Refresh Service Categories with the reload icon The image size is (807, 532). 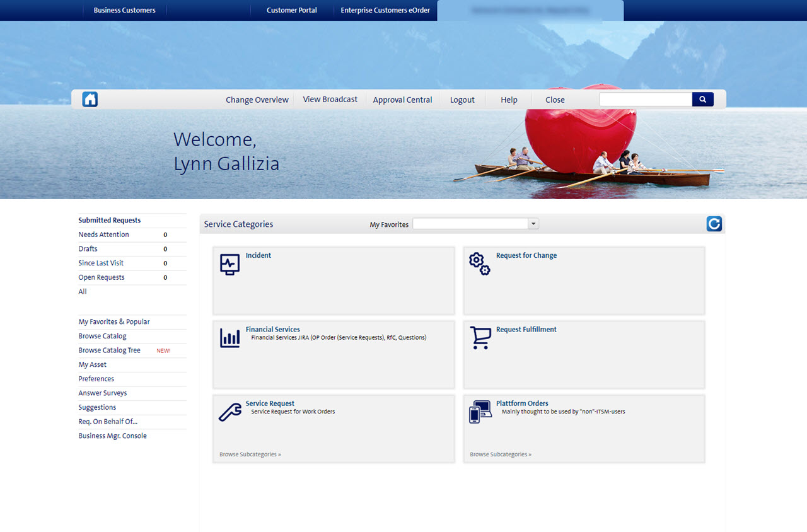pos(714,224)
